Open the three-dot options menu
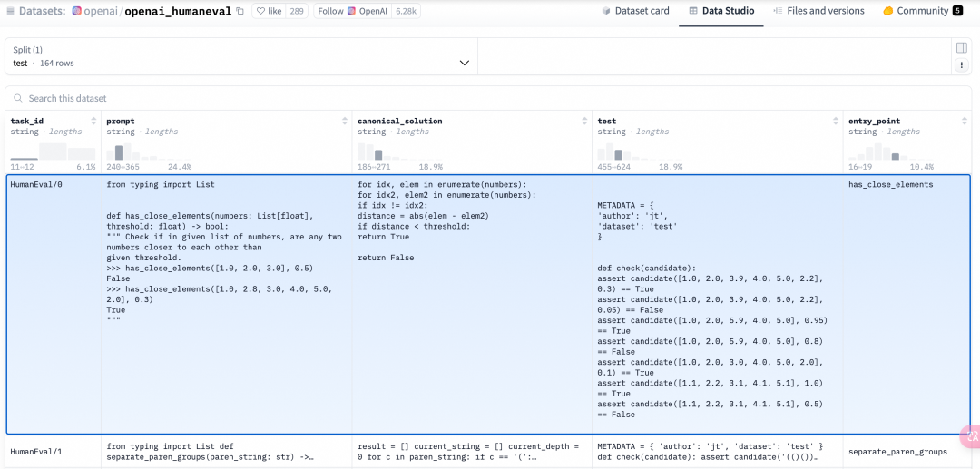980x469 pixels. (x=961, y=65)
